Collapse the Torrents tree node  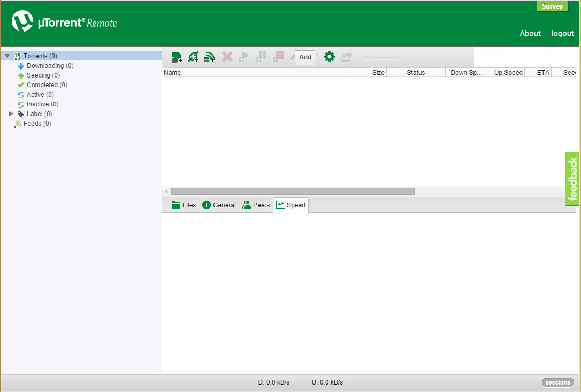7,56
